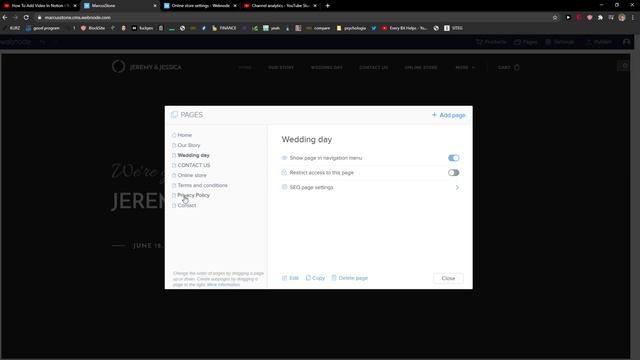Viewport: 640px width, 360px height.
Task: Click Delete page button
Action: coord(350,278)
